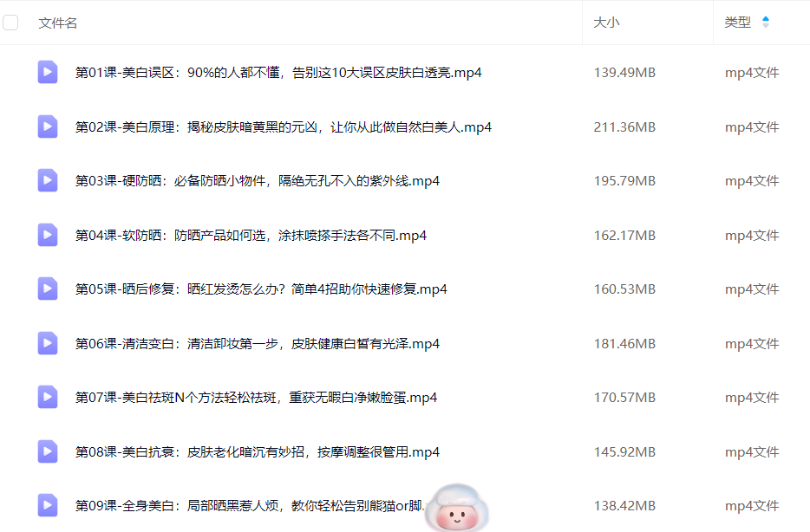Screen dimensions: 810x532
Task: Click the video file icon for 第04课-软防晒
Action: [x=48, y=235]
